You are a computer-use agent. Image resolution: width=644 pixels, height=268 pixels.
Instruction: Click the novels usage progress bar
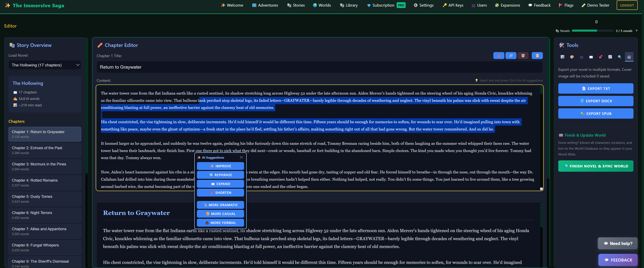pyautogui.click(x=592, y=31)
